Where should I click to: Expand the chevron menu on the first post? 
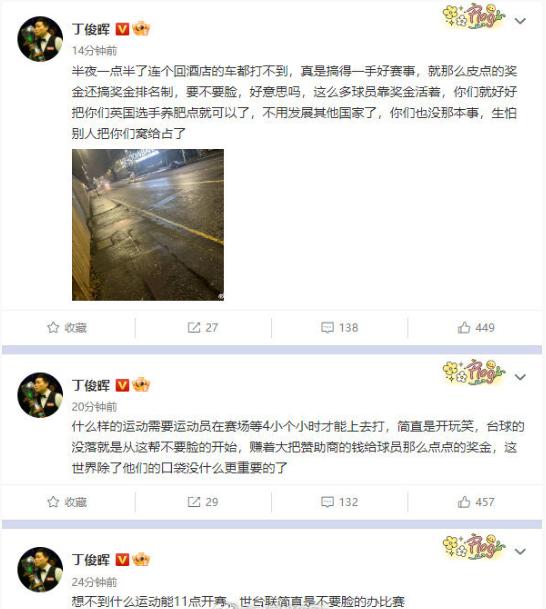coord(520,21)
